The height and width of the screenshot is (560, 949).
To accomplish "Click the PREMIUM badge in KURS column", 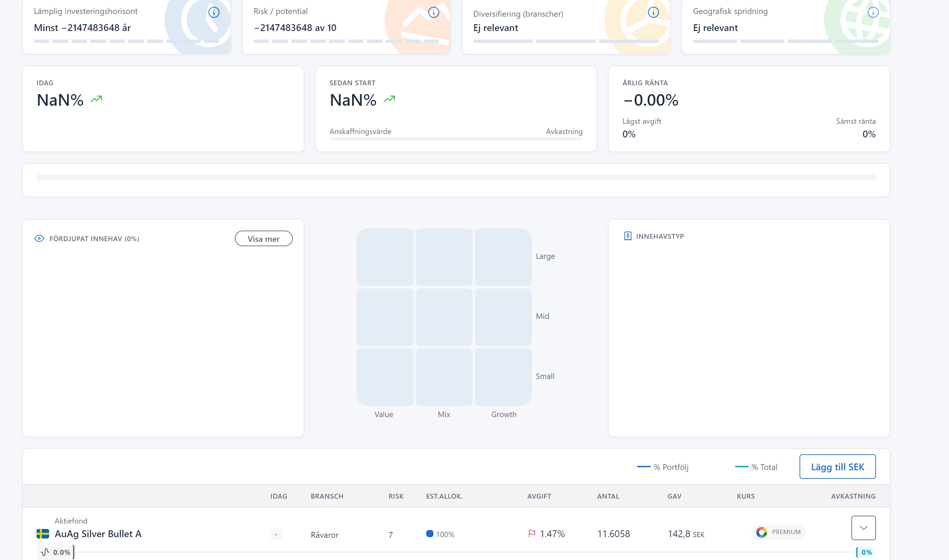I will [778, 532].
